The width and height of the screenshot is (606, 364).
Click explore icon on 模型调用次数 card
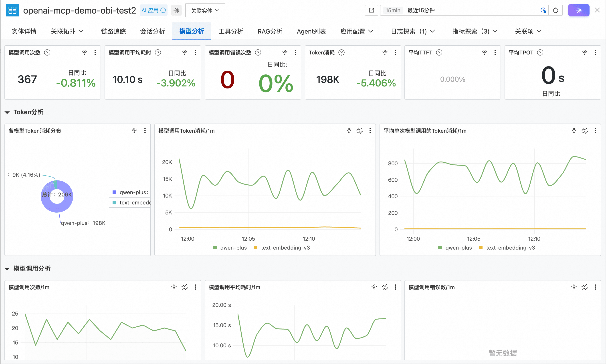point(85,52)
